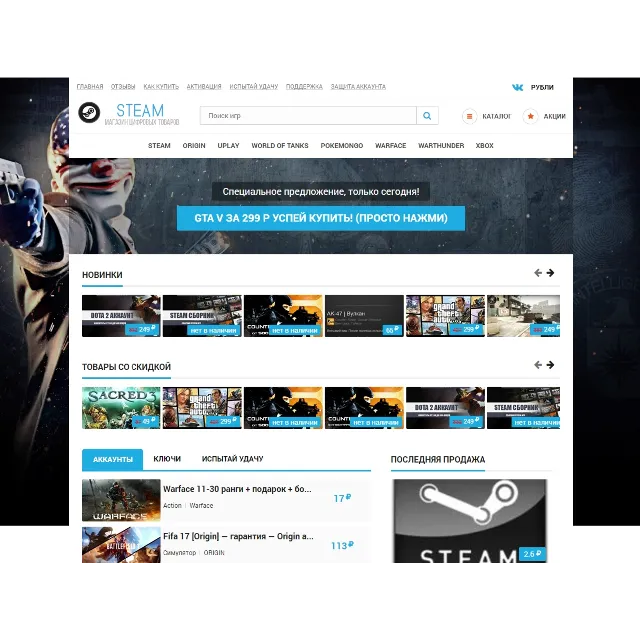The width and height of the screenshot is (640, 640).
Task: Click the search magnifier button
Action: (x=427, y=116)
